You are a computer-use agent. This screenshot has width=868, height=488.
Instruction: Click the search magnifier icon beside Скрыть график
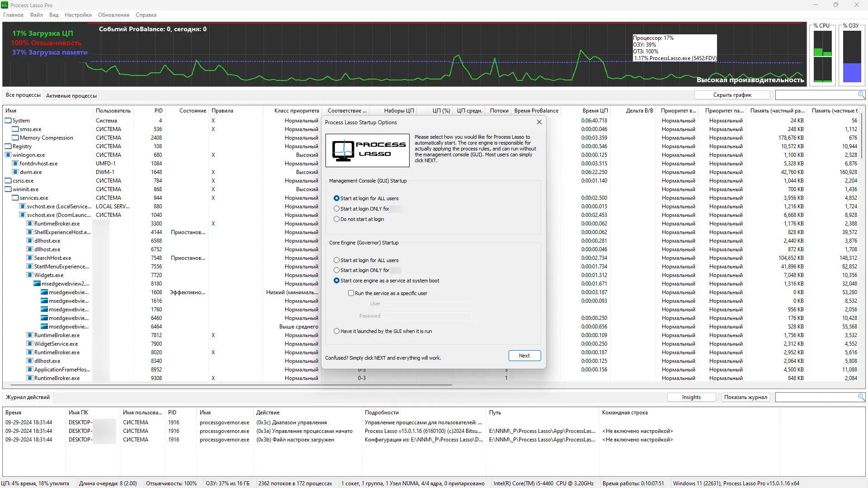[861, 94]
